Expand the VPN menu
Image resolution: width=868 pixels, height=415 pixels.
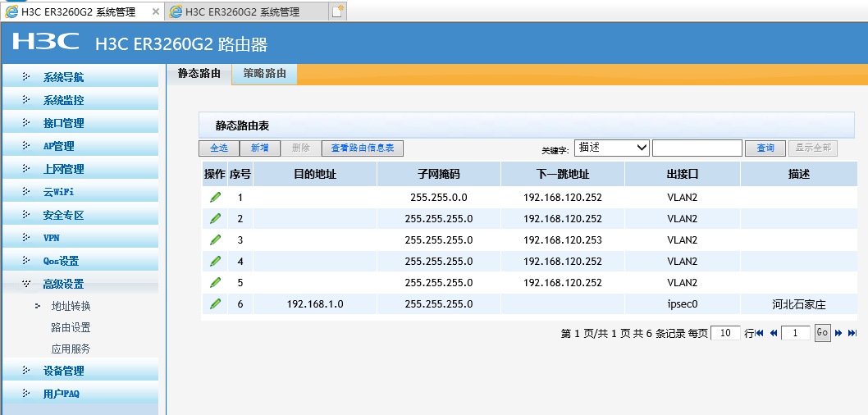(x=81, y=238)
